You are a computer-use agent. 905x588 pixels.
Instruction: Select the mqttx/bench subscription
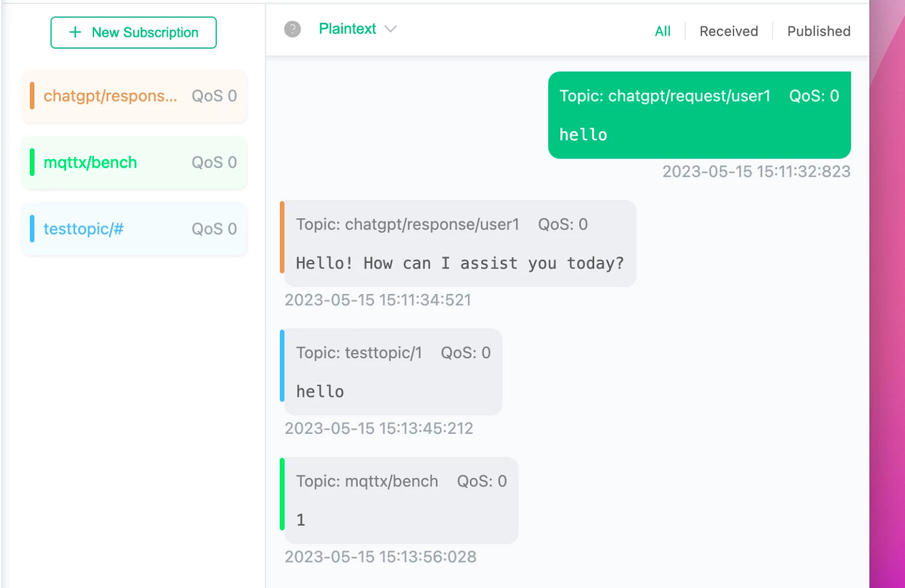[133, 162]
